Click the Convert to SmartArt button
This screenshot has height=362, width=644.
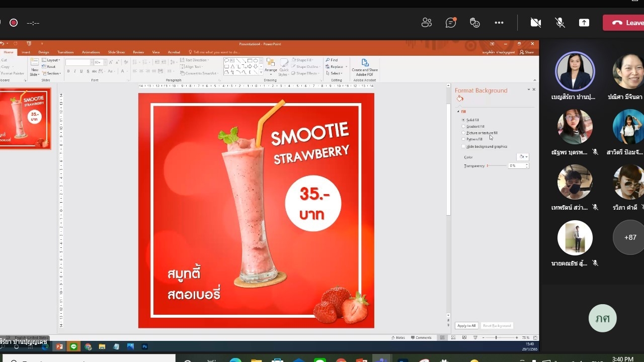[199, 73]
